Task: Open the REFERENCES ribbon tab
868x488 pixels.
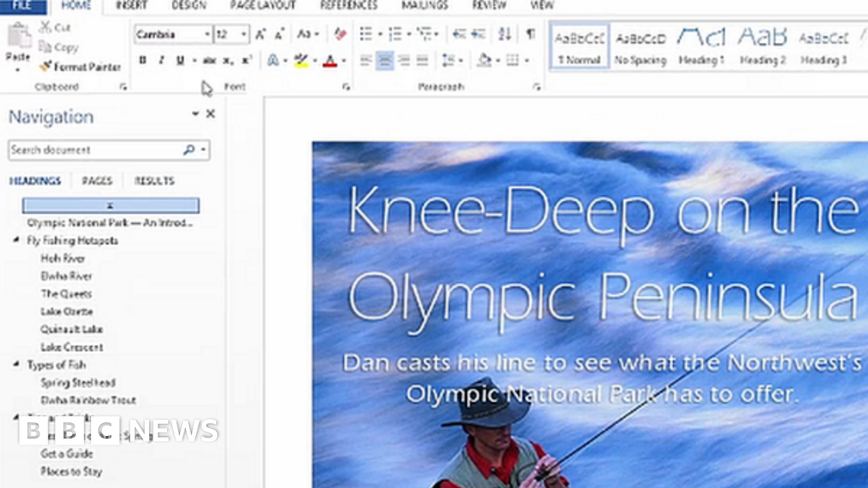Action: tap(349, 5)
